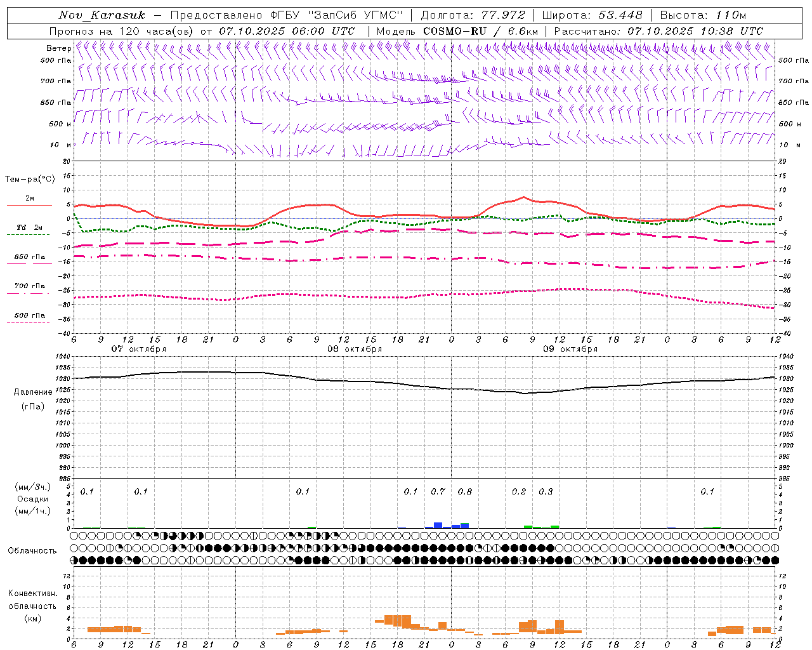
Task: Click the 'Давление' pressure panel label
Action: tap(33, 392)
